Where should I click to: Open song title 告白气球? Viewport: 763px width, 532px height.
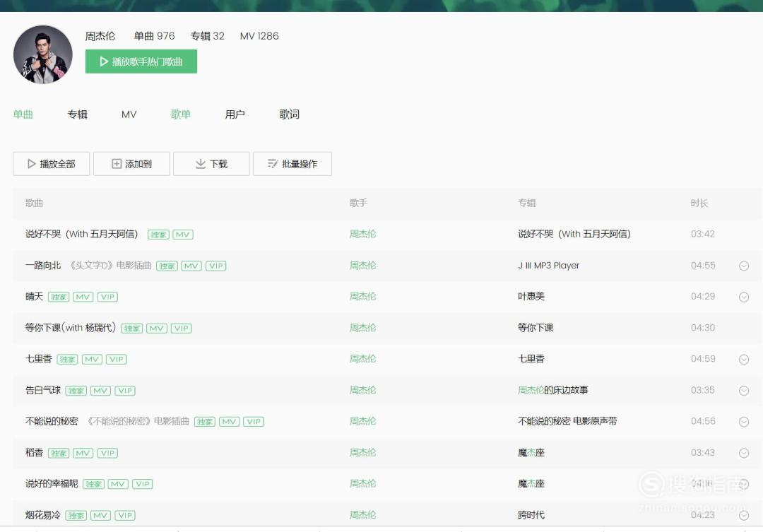pyautogui.click(x=43, y=390)
